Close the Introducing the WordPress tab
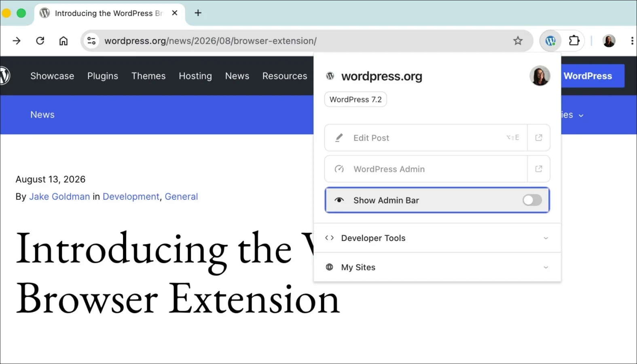Viewport: 637px width, 364px height. click(x=175, y=13)
